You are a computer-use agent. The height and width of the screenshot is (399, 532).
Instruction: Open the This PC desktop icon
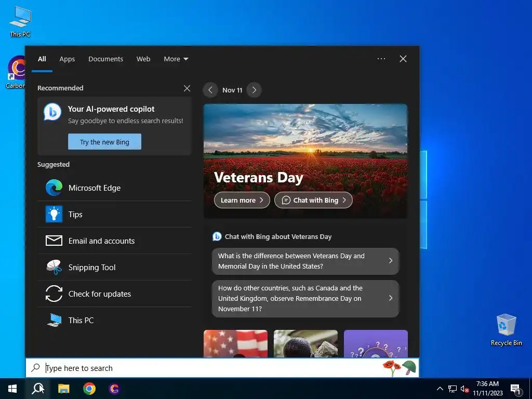pyautogui.click(x=20, y=21)
